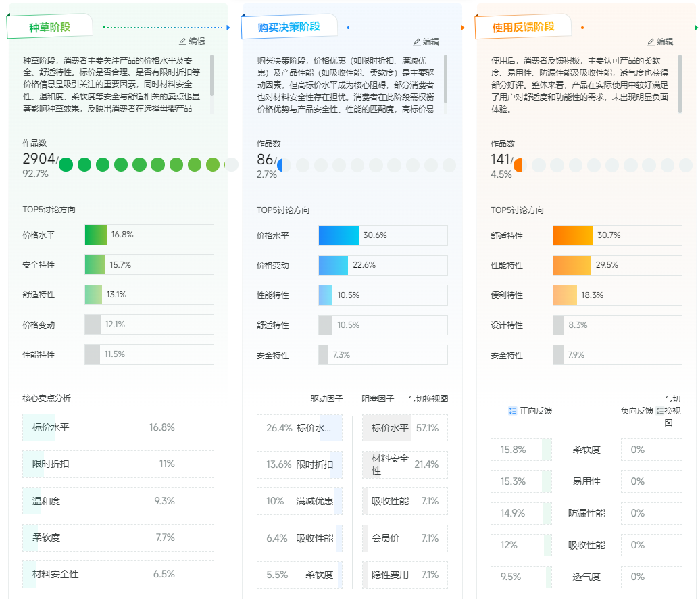Select the 材料安全性 blocking factor entry
Screen dimensions: 700x599
pos(405,464)
